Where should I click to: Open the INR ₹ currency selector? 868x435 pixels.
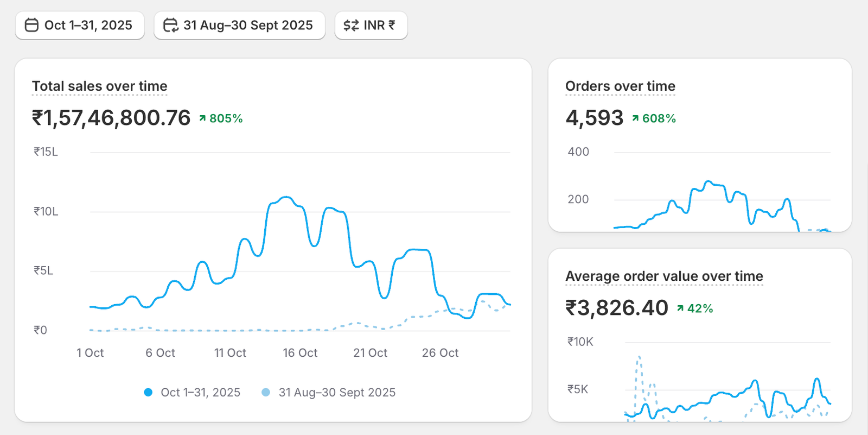click(371, 26)
